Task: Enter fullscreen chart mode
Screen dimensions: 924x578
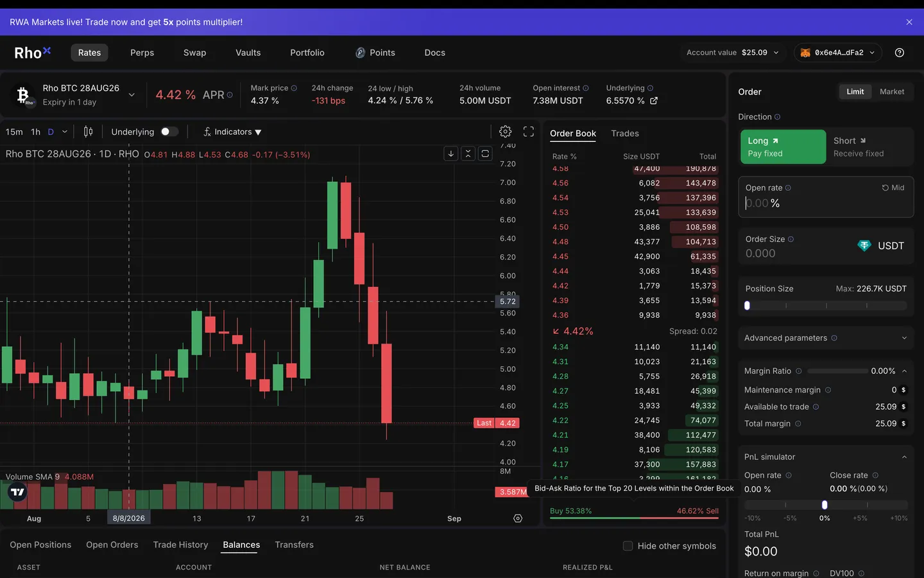Action: (x=529, y=132)
